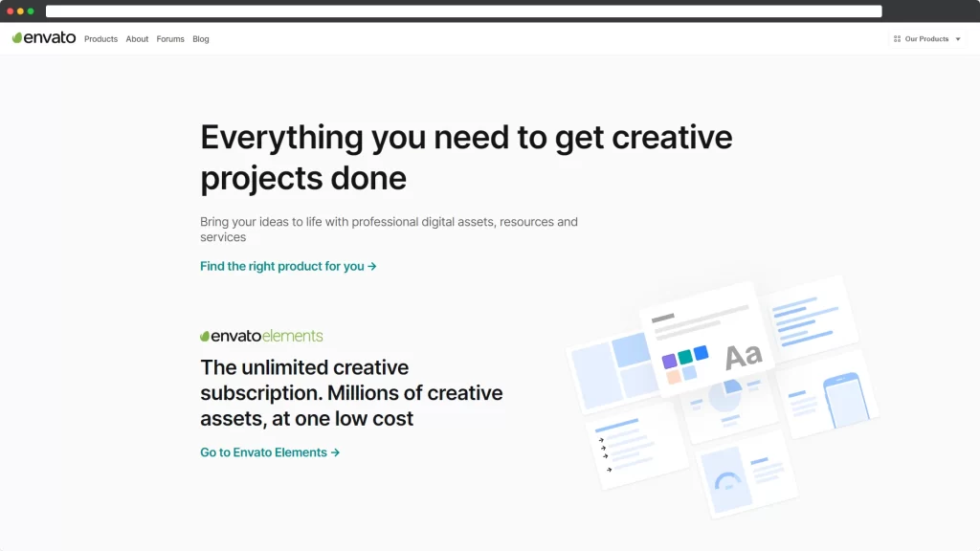This screenshot has height=551, width=980.
Task: Minimize window with yellow button
Action: coord(20,11)
